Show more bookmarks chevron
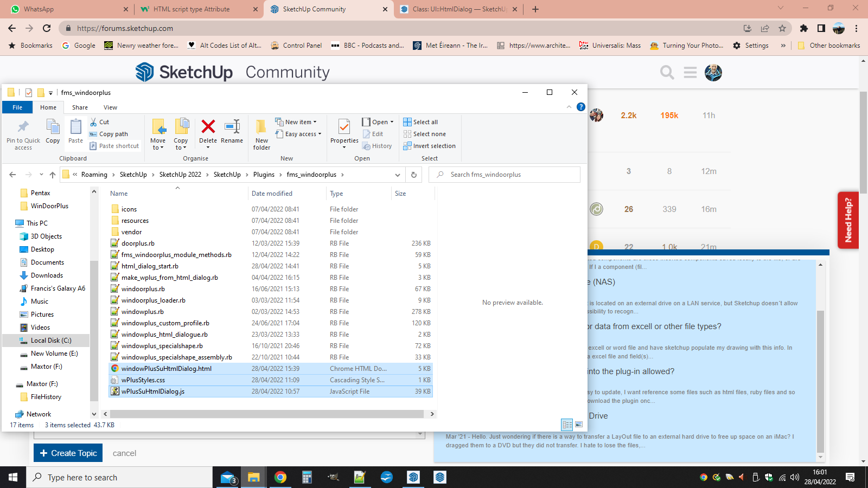 [x=783, y=46]
